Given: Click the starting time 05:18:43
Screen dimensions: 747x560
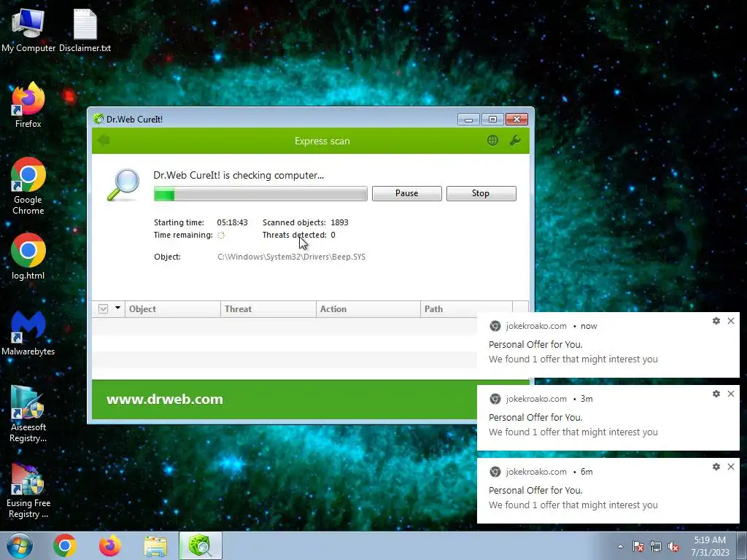Looking at the screenshot, I should 233,222.
